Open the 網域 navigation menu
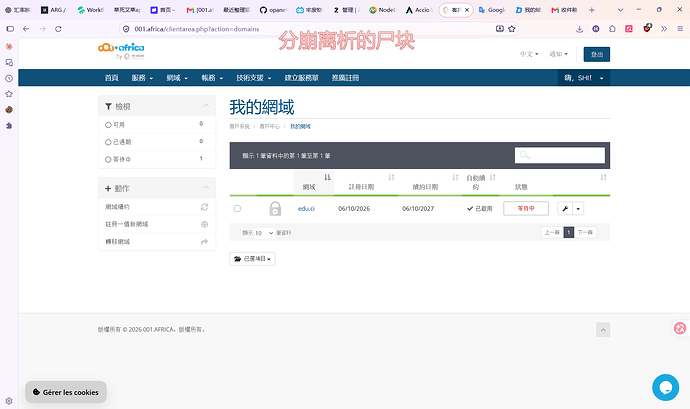 click(x=177, y=78)
